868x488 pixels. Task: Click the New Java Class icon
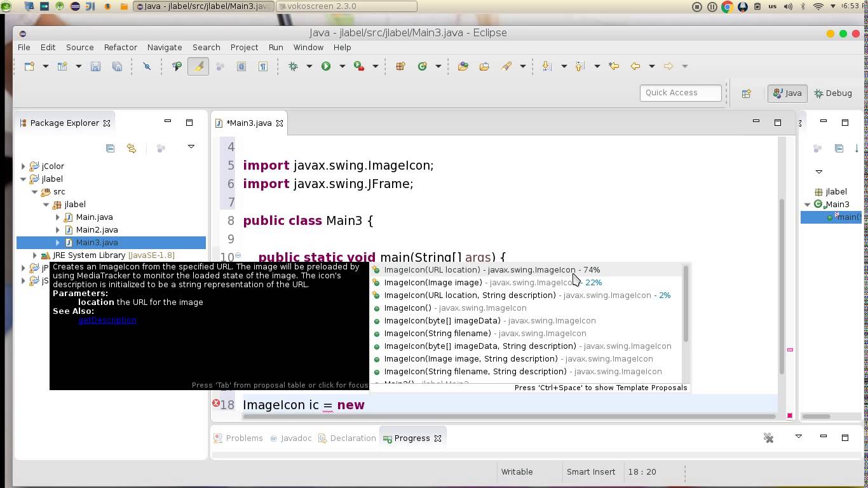pos(422,66)
